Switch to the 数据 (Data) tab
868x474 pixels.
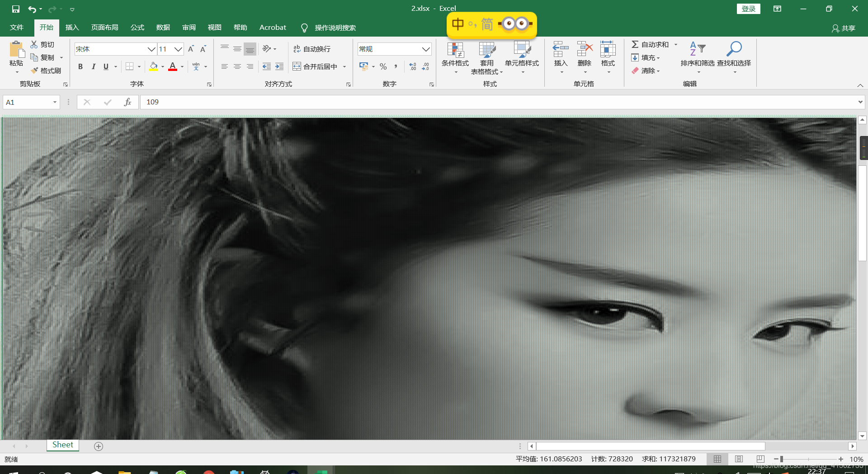point(163,28)
